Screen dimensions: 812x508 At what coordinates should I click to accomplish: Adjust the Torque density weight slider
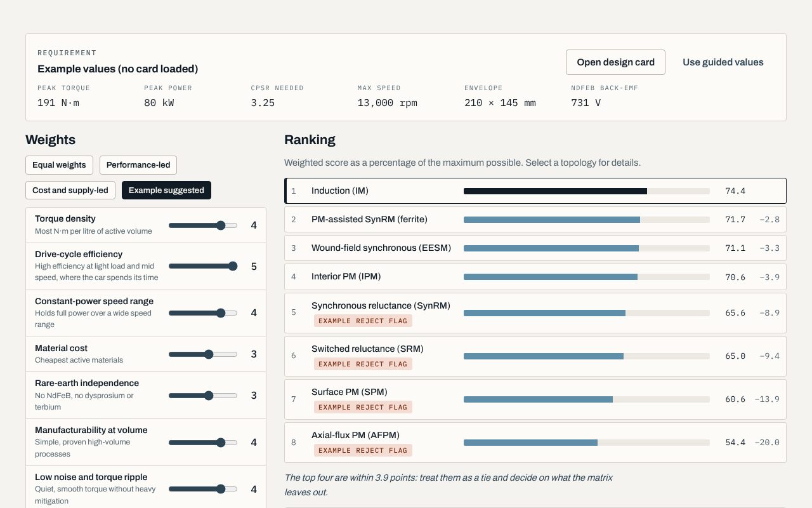203,225
